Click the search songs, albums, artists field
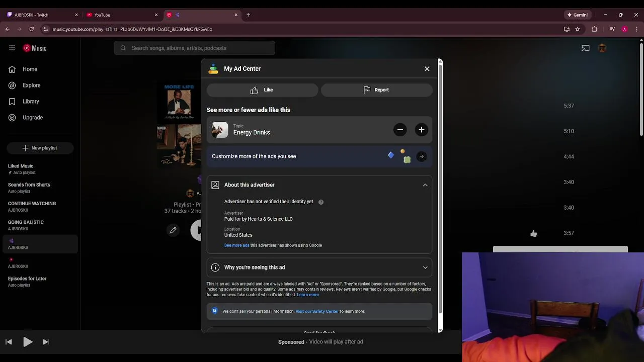Screen dimensions: 644x362 [194, 48]
